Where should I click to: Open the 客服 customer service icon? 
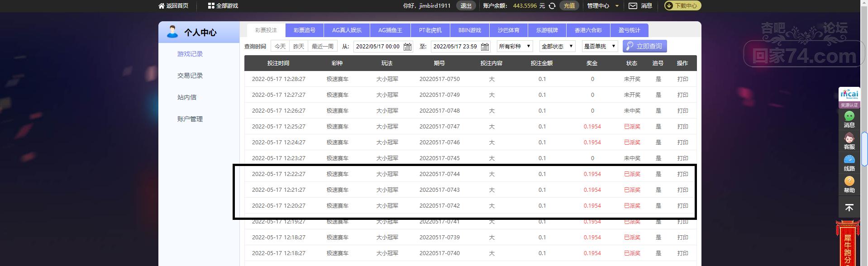849,138
